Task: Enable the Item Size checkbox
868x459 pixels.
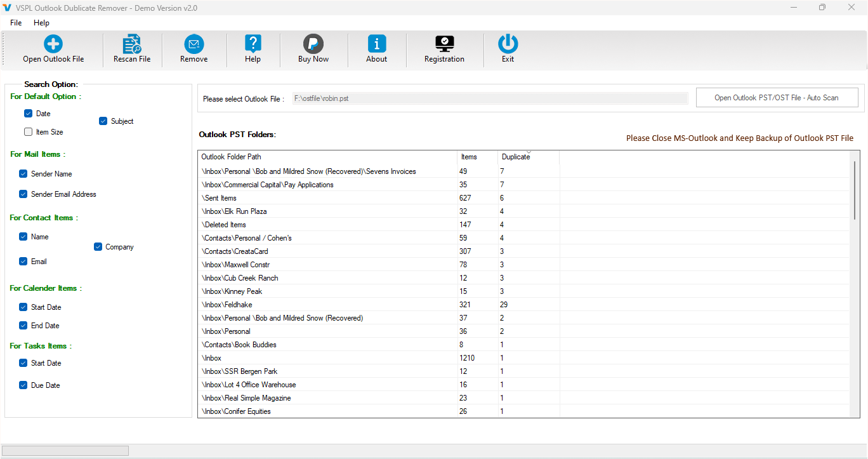Action: [28, 132]
